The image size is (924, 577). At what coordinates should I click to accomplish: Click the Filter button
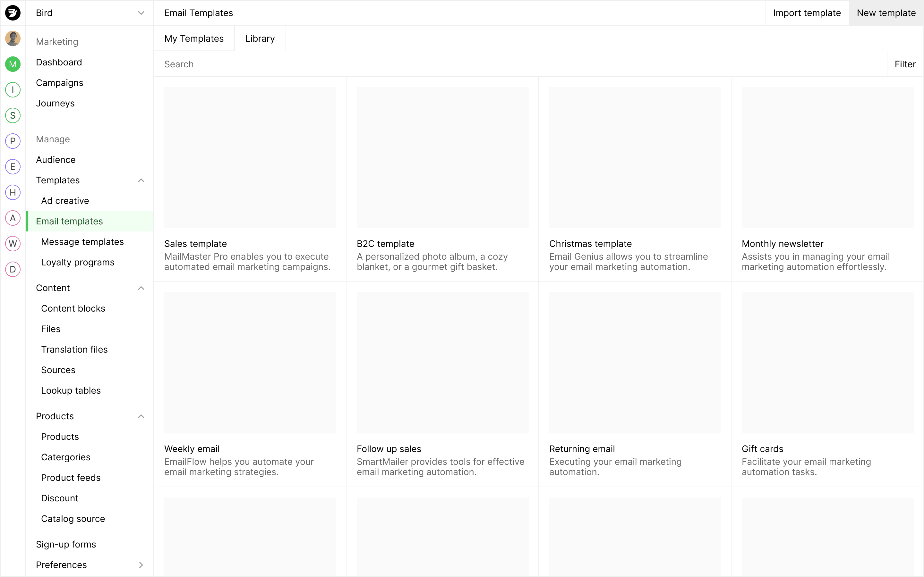click(905, 64)
